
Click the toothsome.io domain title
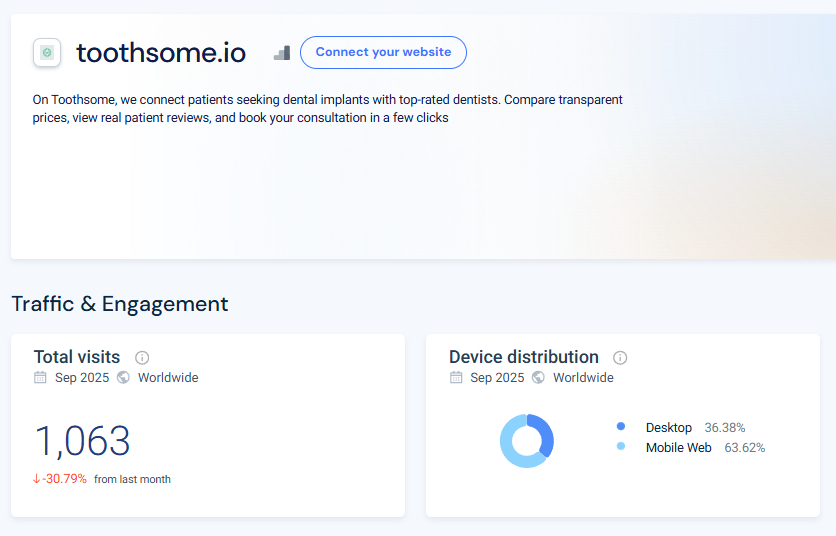[161, 53]
